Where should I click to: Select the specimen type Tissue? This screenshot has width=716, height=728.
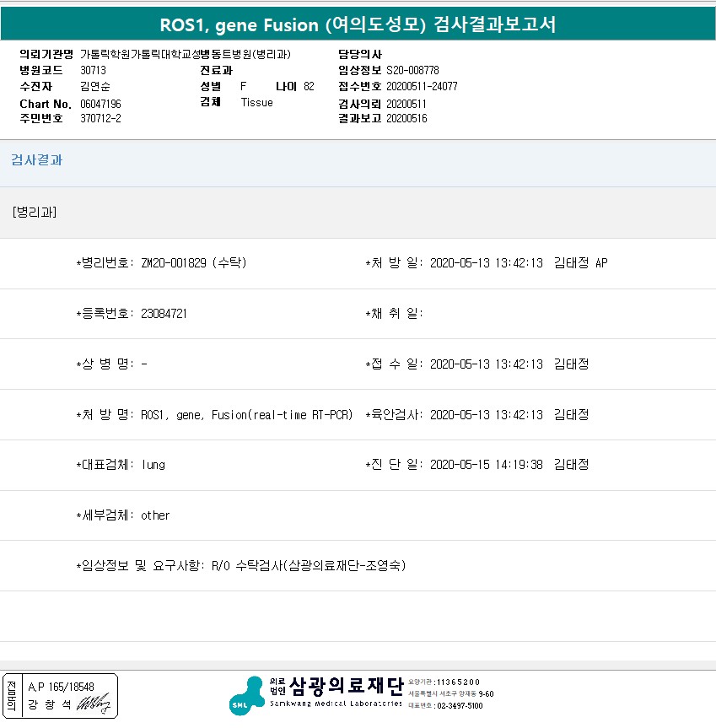click(256, 103)
